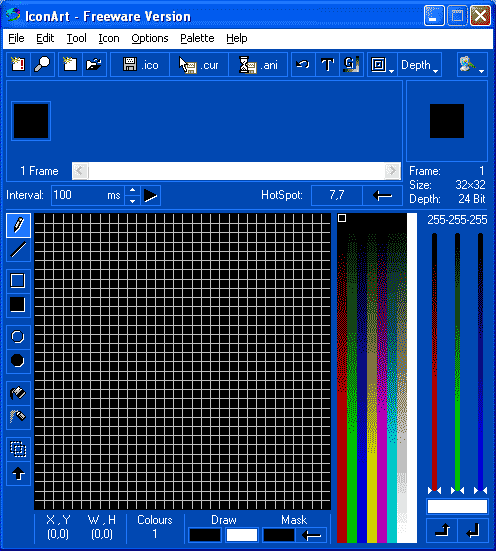This screenshot has width=496, height=551.
Task: Open the icon size dropdown
Action: tap(382, 65)
